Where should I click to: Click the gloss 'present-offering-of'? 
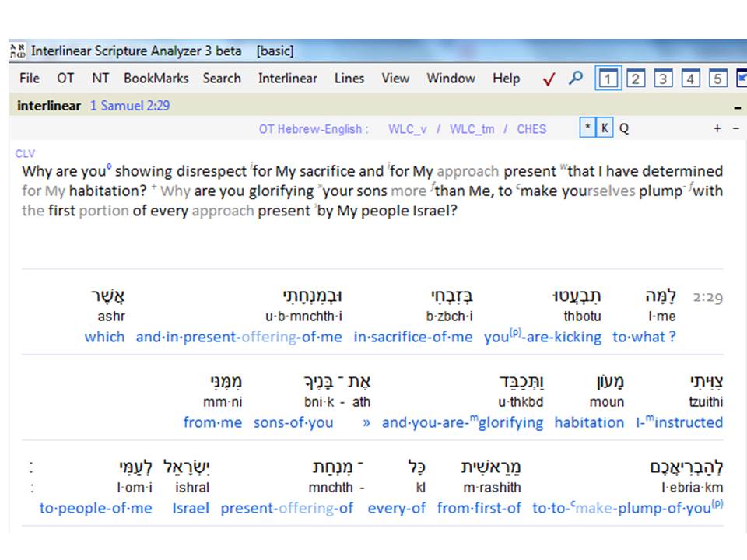[x=287, y=508]
